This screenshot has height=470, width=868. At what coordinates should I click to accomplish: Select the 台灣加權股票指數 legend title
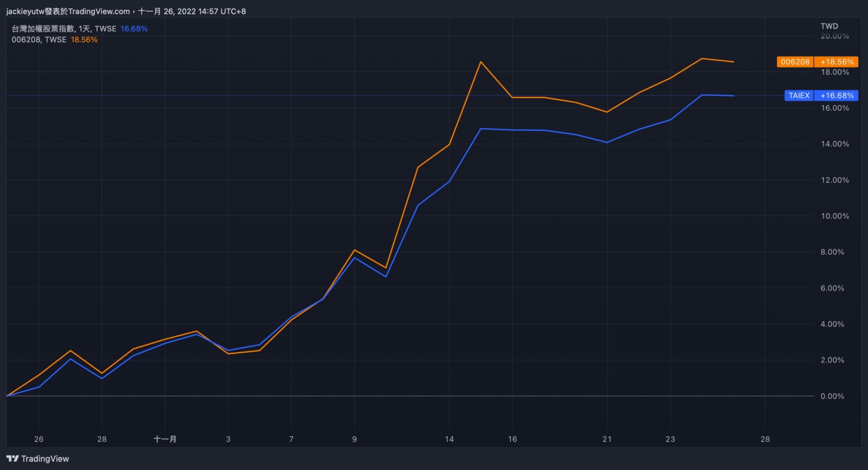point(43,29)
